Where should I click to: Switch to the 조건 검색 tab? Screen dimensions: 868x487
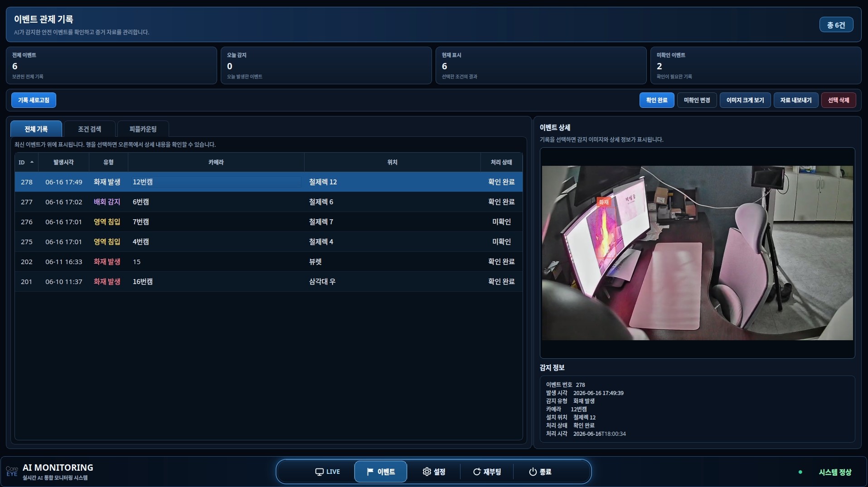coord(89,129)
